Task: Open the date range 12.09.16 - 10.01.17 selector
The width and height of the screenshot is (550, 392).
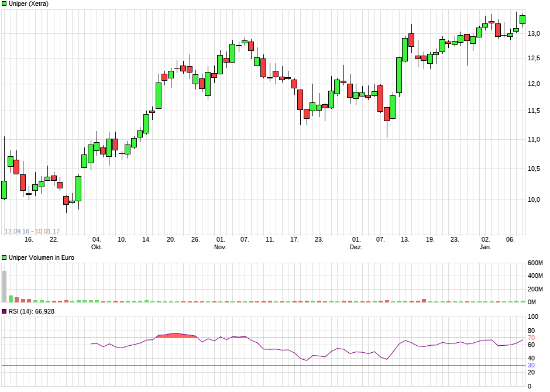Action: click(x=33, y=230)
